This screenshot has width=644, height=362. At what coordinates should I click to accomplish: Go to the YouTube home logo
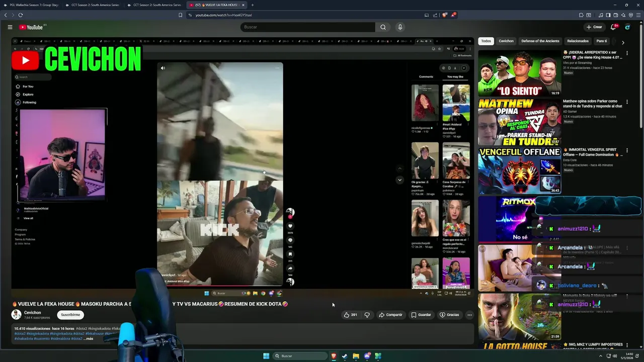click(31, 27)
